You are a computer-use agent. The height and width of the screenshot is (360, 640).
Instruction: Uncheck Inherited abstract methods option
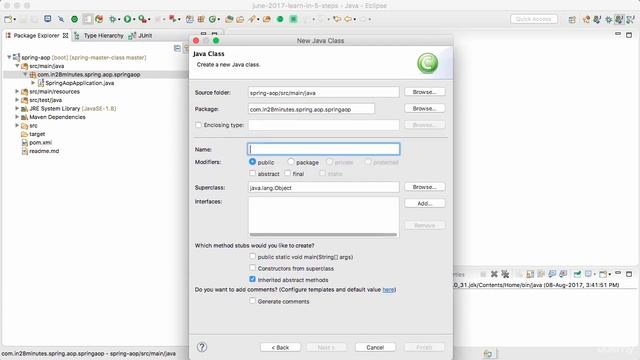pyautogui.click(x=252, y=279)
